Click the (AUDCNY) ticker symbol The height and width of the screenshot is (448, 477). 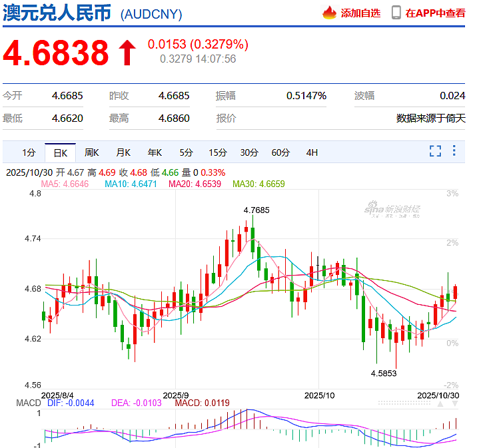[151, 14]
